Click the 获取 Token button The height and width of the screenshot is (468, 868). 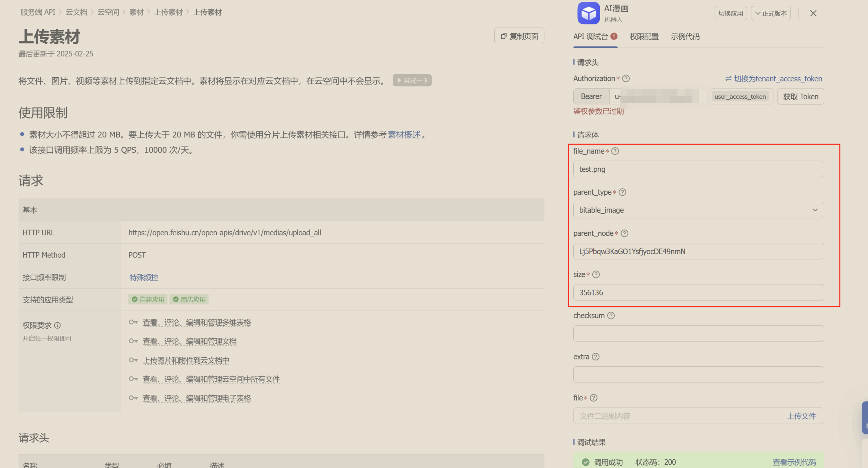[800, 96]
